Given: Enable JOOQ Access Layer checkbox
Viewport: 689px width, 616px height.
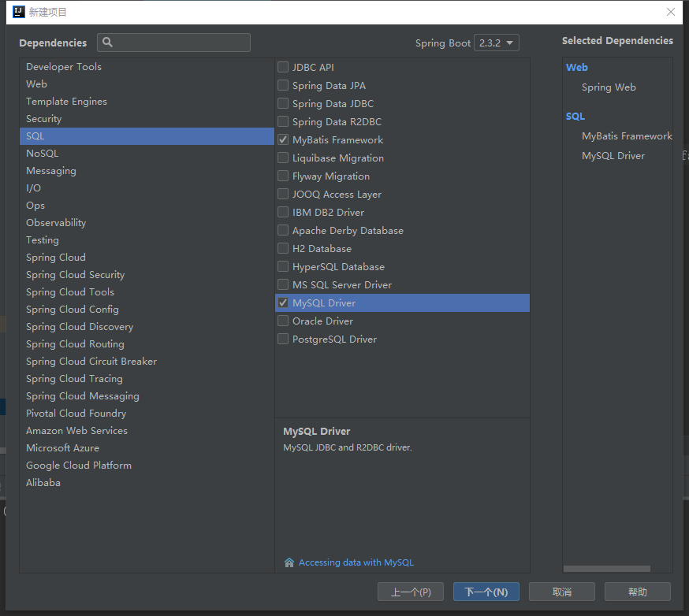Looking at the screenshot, I should click(x=283, y=194).
